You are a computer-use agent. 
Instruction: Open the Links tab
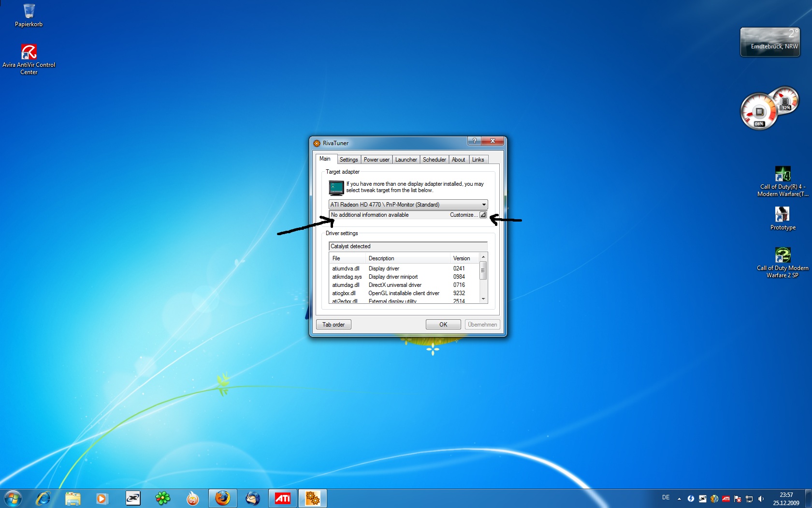[478, 160]
